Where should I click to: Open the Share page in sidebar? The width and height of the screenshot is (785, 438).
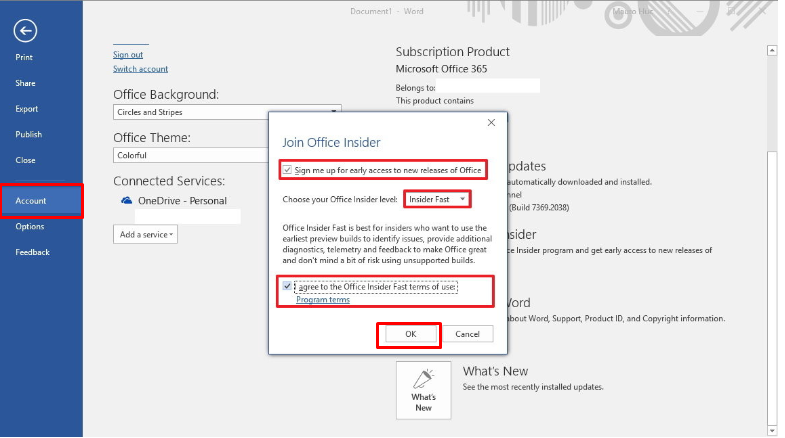(x=25, y=83)
